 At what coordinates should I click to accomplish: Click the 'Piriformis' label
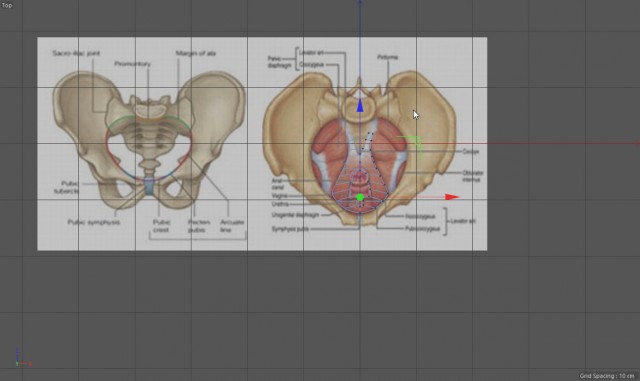coord(387,57)
